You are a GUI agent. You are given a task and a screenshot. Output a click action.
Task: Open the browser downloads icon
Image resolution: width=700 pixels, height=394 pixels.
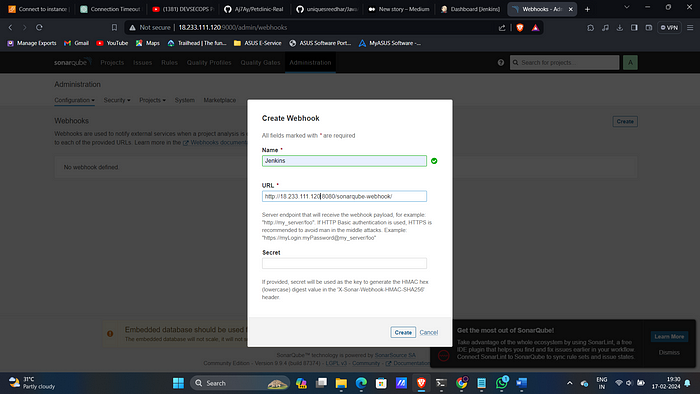[x=620, y=28]
